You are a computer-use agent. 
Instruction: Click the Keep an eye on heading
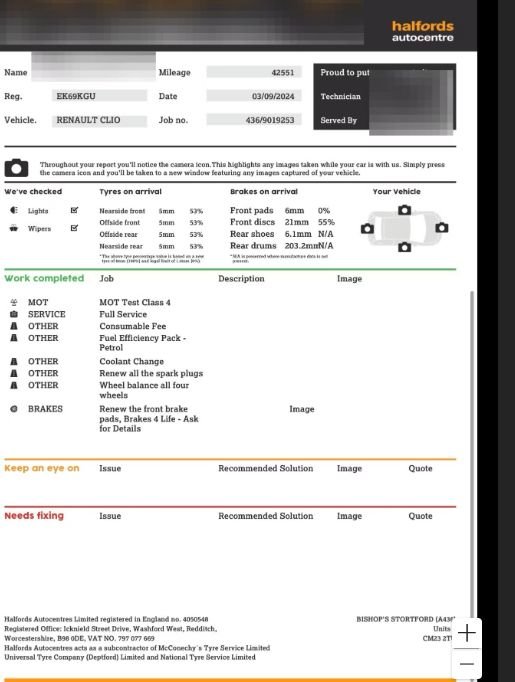pyautogui.click(x=42, y=468)
